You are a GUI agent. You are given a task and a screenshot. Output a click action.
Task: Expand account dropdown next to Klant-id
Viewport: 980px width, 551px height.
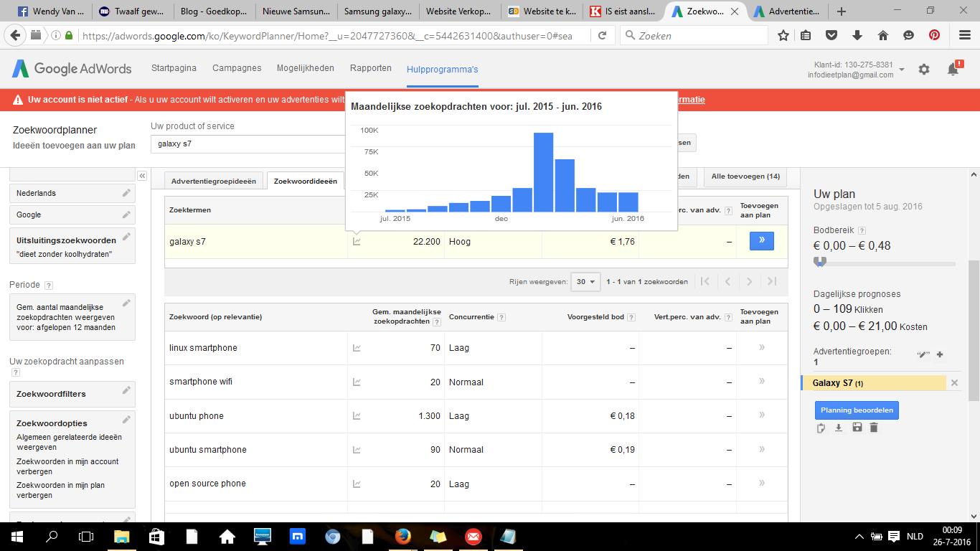click(902, 70)
